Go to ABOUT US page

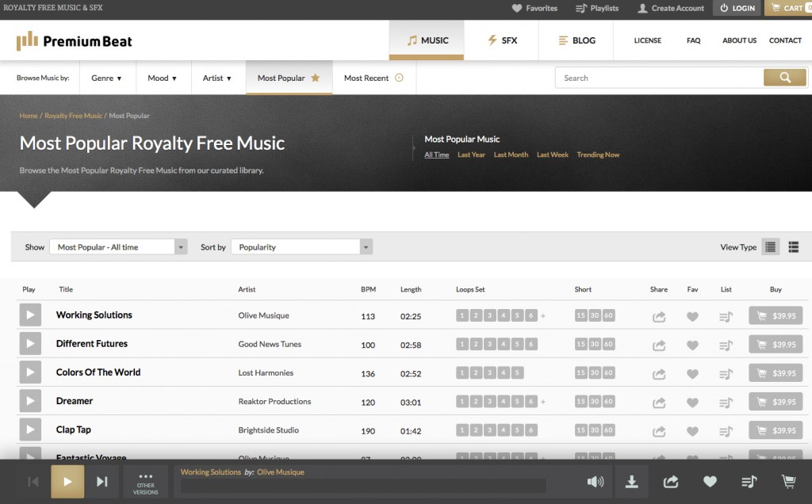[739, 40]
